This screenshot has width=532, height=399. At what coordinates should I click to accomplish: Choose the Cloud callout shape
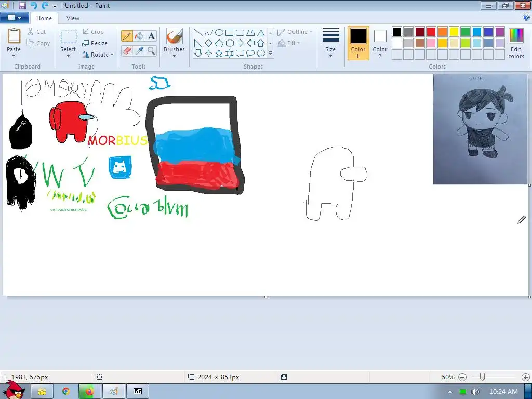[261, 54]
